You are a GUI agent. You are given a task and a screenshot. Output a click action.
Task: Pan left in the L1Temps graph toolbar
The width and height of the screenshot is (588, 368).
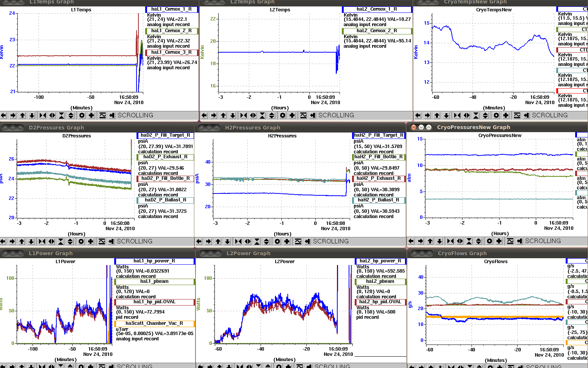tap(4, 115)
